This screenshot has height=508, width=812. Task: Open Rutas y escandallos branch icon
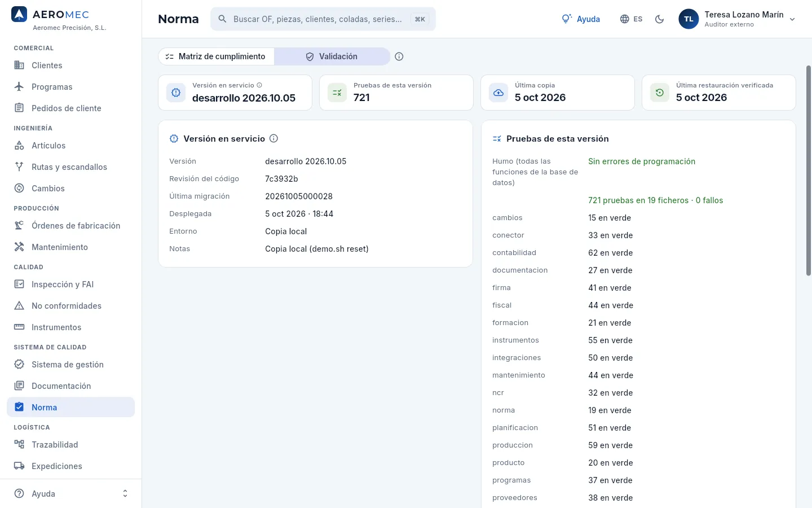click(x=19, y=167)
